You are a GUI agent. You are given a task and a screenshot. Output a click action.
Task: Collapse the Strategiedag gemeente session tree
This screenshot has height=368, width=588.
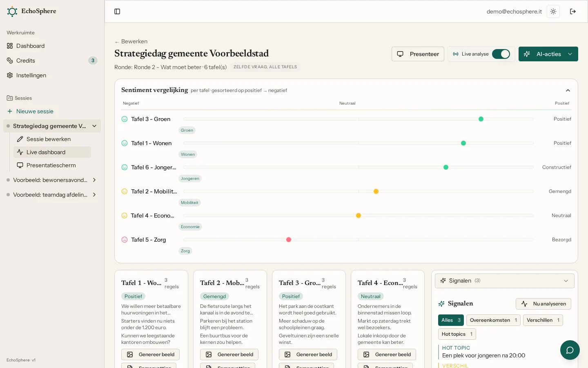pyautogui.click(x=94, y=126)
